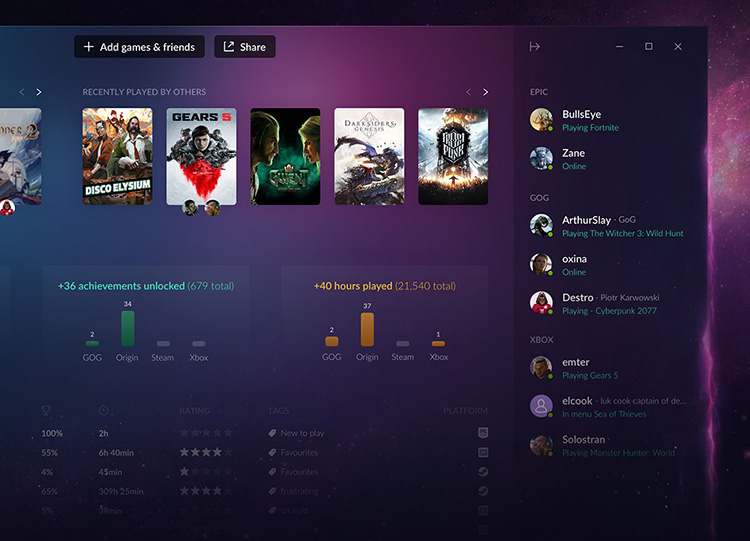This screenshot has height=541, width=750.
Task: Click the Origin hours played bar showing 37
Action: point(367,329)
